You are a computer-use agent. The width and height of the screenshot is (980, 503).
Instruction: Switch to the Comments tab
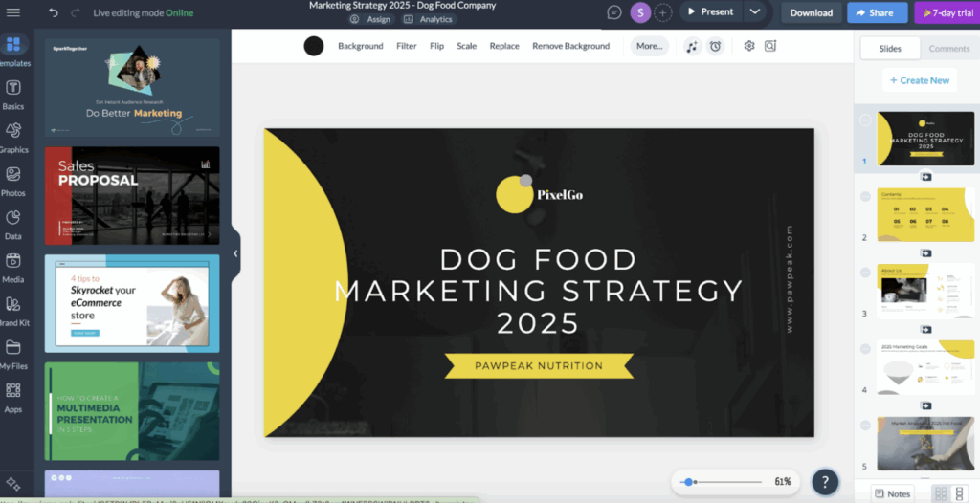click(x=948, y=48)
